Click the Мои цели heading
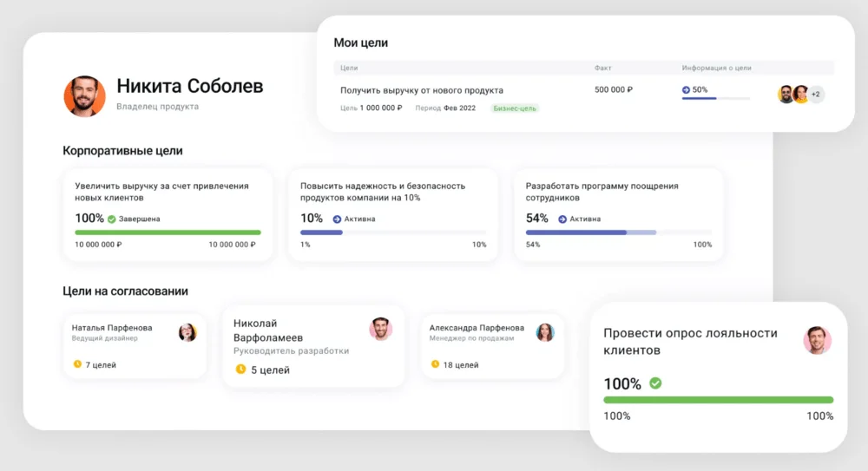868x471 pixels. point(360,43)
